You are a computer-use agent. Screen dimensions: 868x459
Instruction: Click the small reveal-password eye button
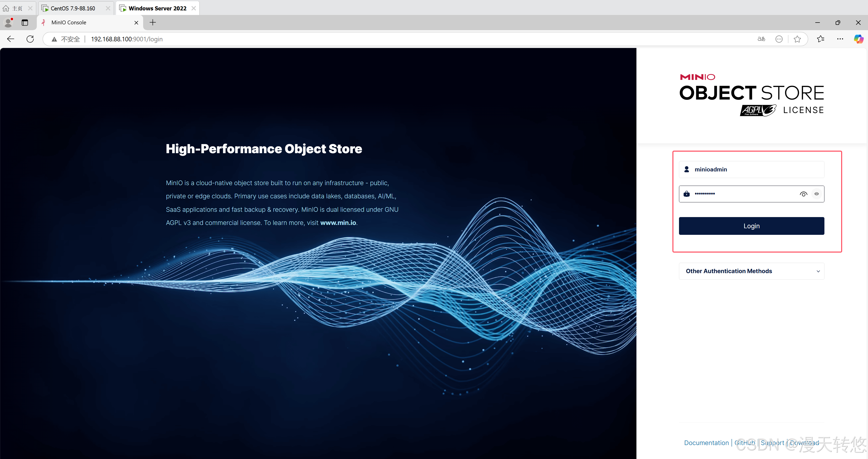(x=817, y=194)
